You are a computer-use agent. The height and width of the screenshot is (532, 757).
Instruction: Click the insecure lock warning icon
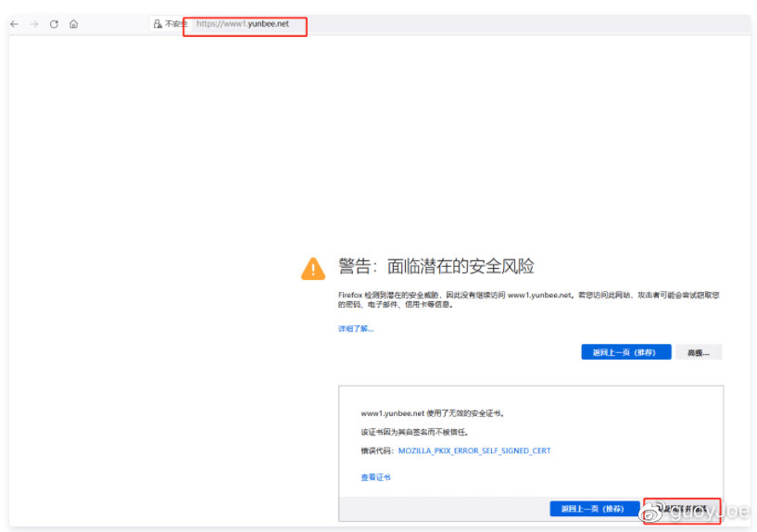coord(158,24)
